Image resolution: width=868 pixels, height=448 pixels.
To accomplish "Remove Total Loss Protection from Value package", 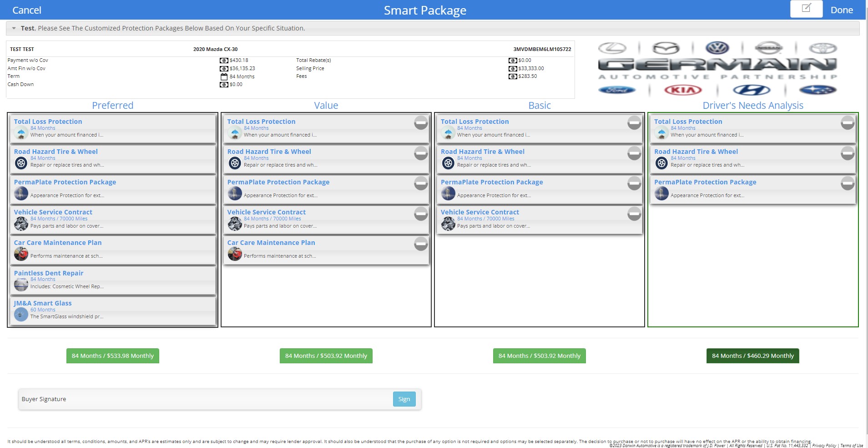I will point(421,122).
